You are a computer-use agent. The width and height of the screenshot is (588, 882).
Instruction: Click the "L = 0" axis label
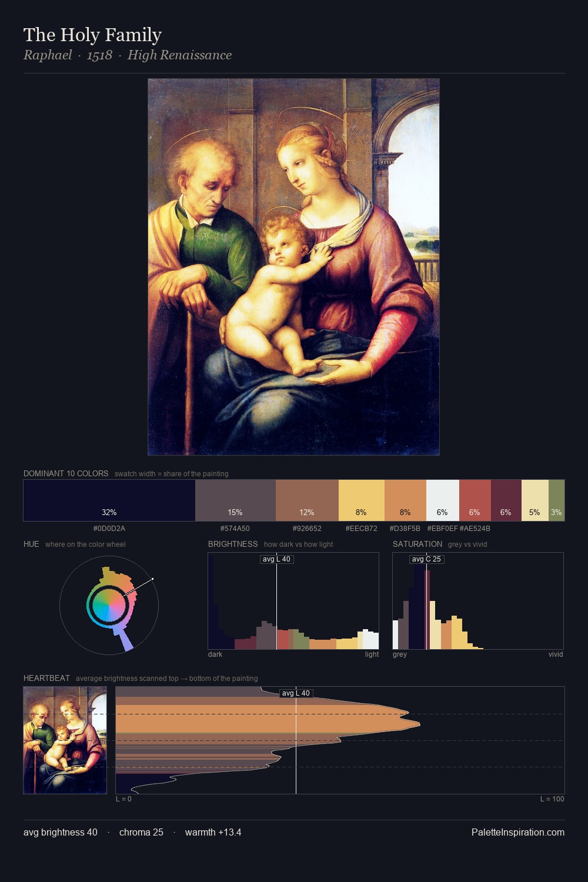[123, 799]
